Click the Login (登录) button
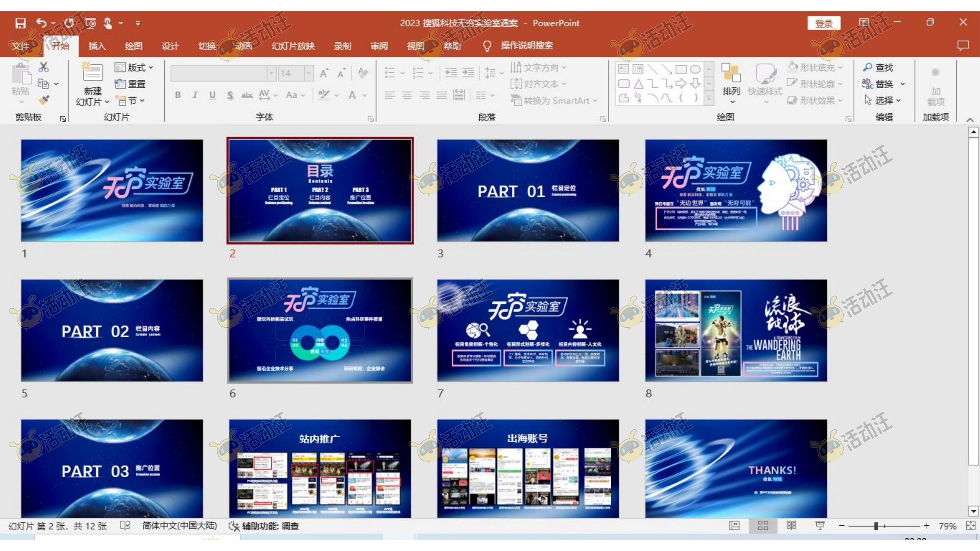 click(x=824, y=24)
